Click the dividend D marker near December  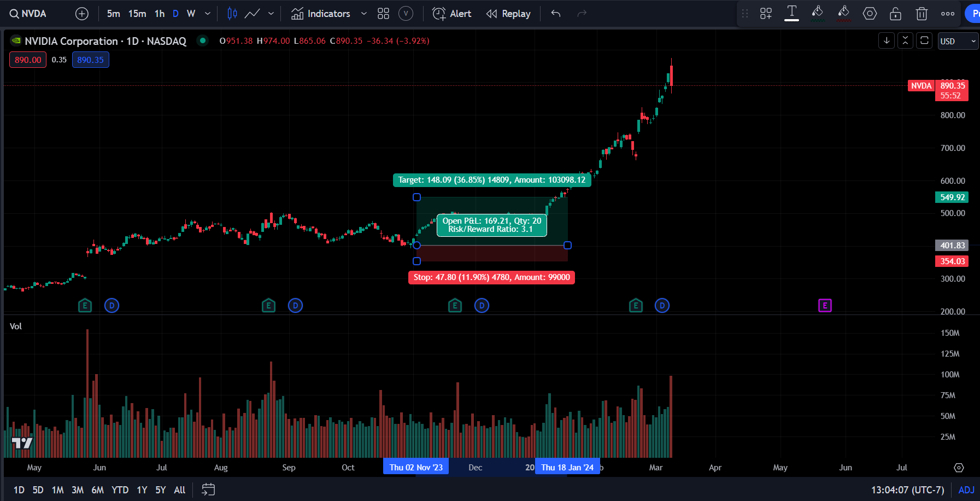pyautogui.click(x=482, y=305)
